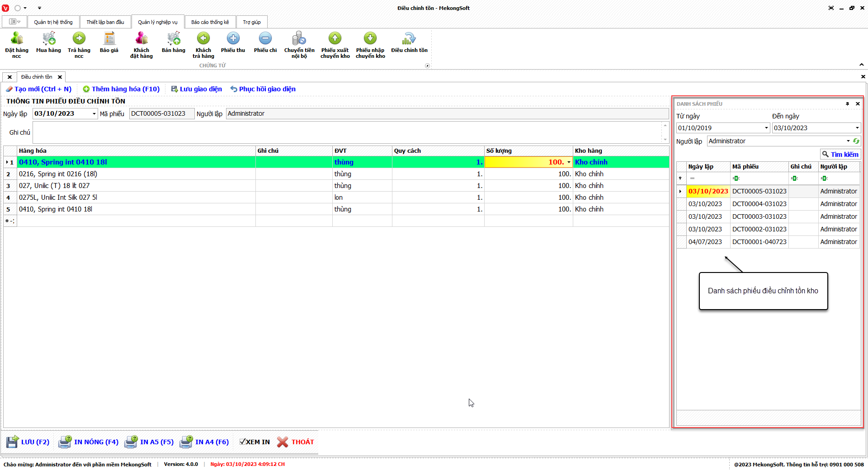Expand the Ngày lập date dropdown
This screenshot has height=470, width=868.
pyautogui.click(x=94, y=114)
